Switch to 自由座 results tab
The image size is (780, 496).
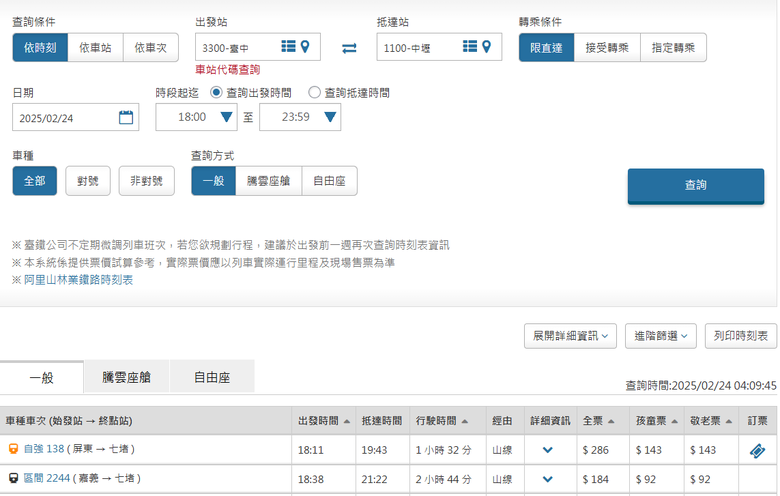point(212,377)
